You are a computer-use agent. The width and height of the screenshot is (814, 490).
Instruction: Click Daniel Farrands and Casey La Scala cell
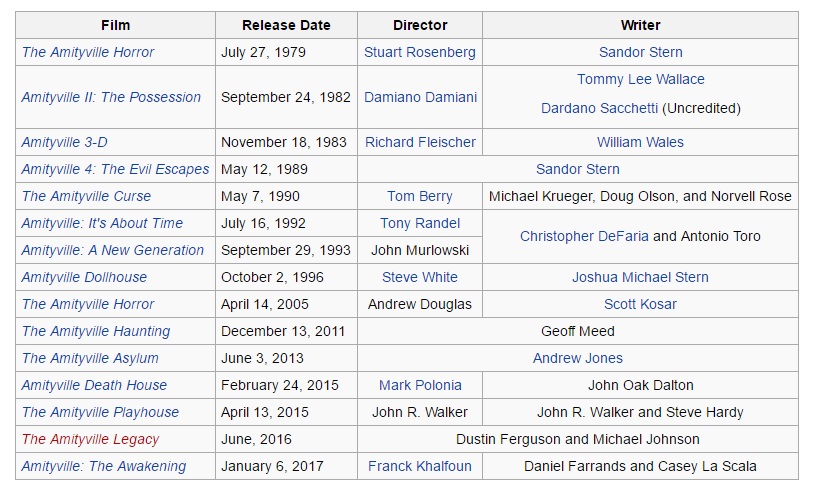click(x=640, y=466)
